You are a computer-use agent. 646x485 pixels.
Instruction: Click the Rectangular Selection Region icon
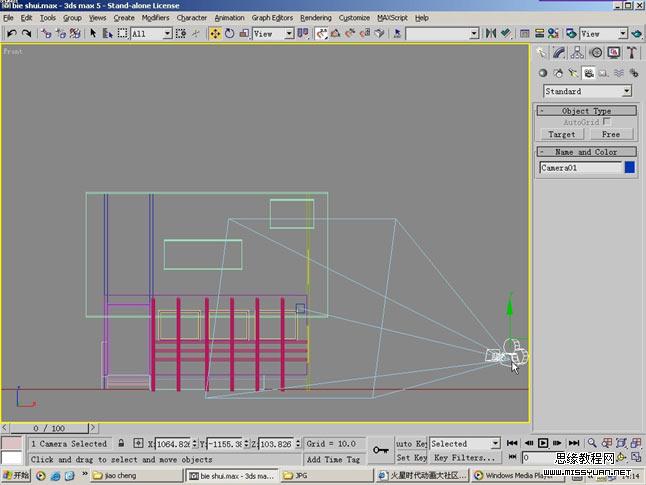(x=122, y=33)
